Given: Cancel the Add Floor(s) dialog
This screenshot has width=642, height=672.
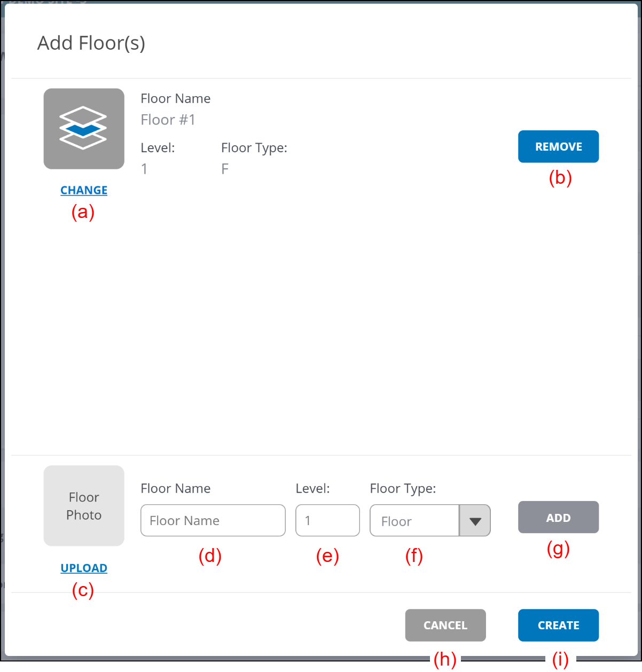Looking at the screenshot, I should point(445,625).
